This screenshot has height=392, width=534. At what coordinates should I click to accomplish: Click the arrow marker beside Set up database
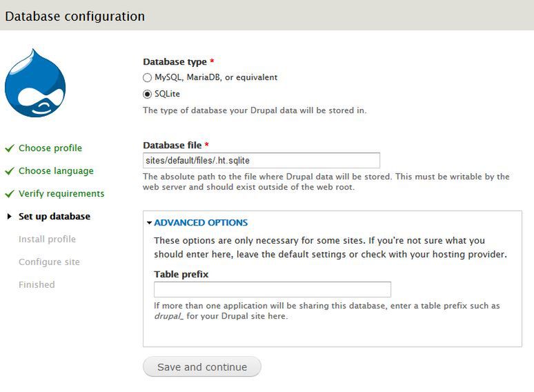pos(10,216)
